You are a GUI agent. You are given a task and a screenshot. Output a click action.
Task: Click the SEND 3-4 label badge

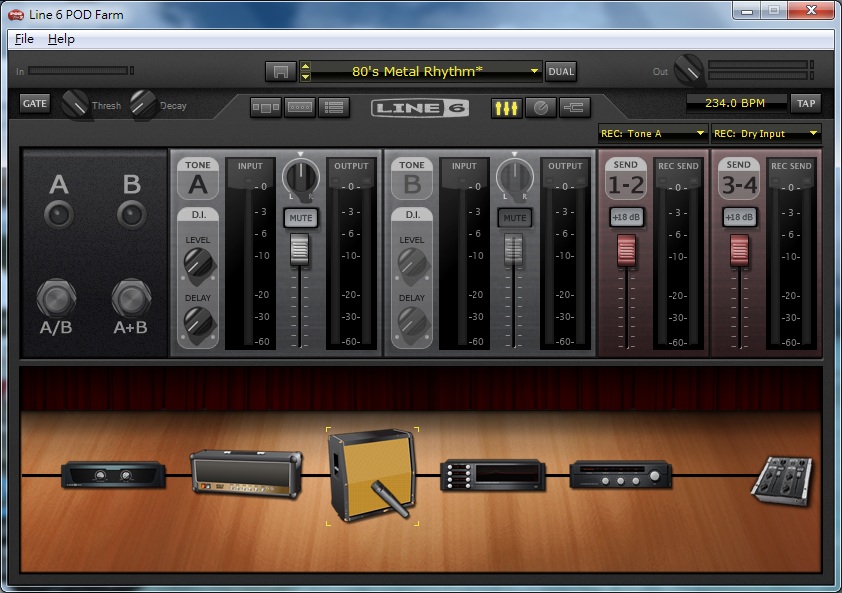[x=738, y=178]
